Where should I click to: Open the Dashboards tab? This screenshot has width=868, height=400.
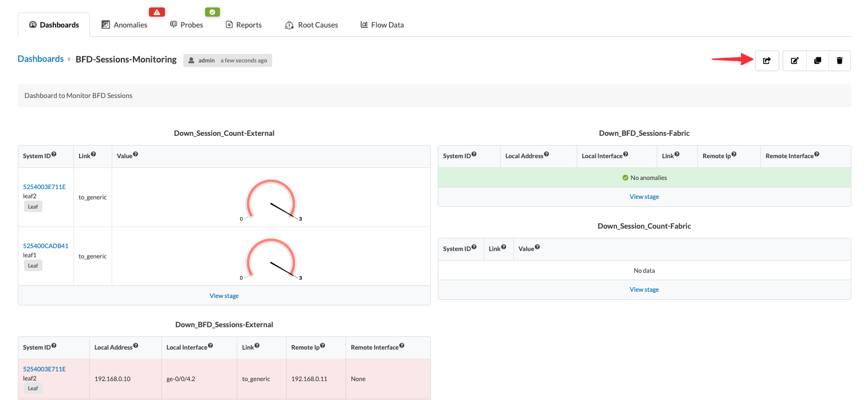coord(54,25)
